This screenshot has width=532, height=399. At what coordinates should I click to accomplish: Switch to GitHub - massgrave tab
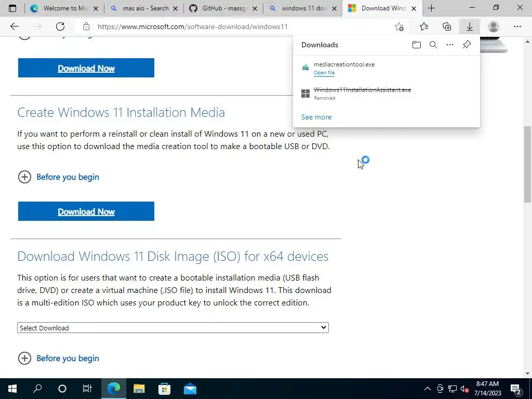(223, 8)
